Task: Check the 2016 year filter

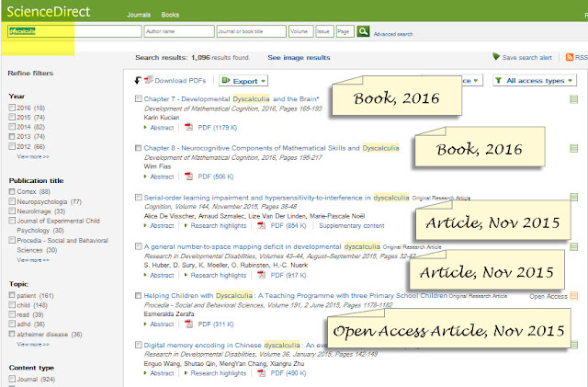Action: pos(12,108)
